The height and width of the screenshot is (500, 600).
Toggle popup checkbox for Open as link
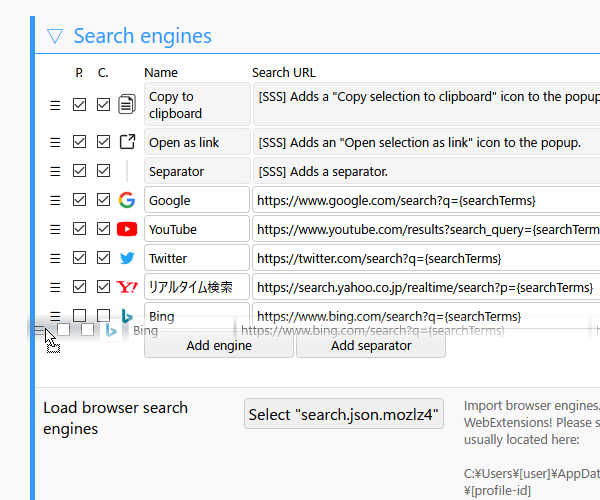pos(79,142)
